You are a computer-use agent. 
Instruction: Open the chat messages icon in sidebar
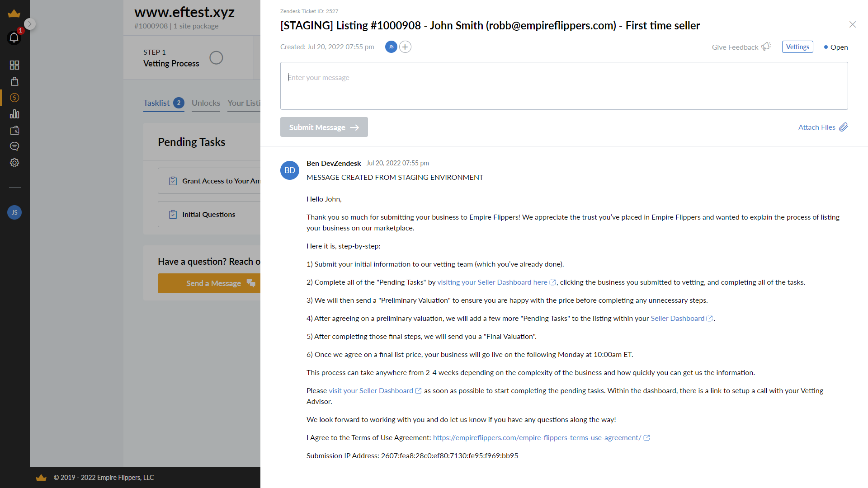[14, 146]
